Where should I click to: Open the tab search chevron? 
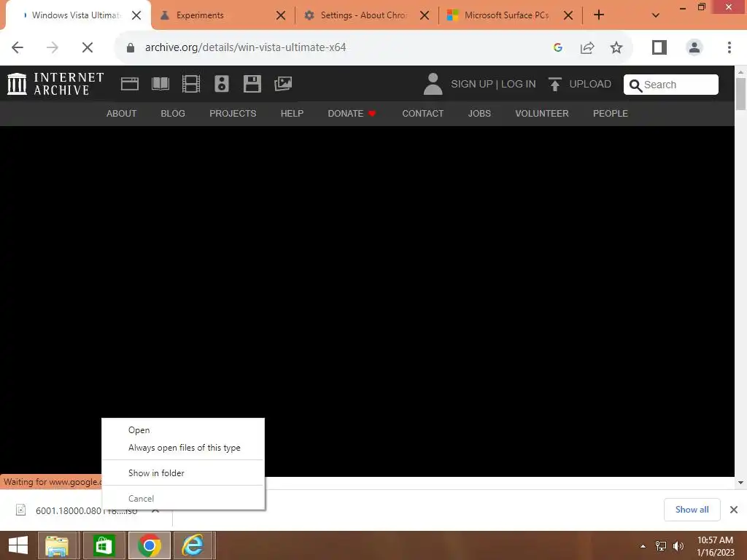coord(656,15)
